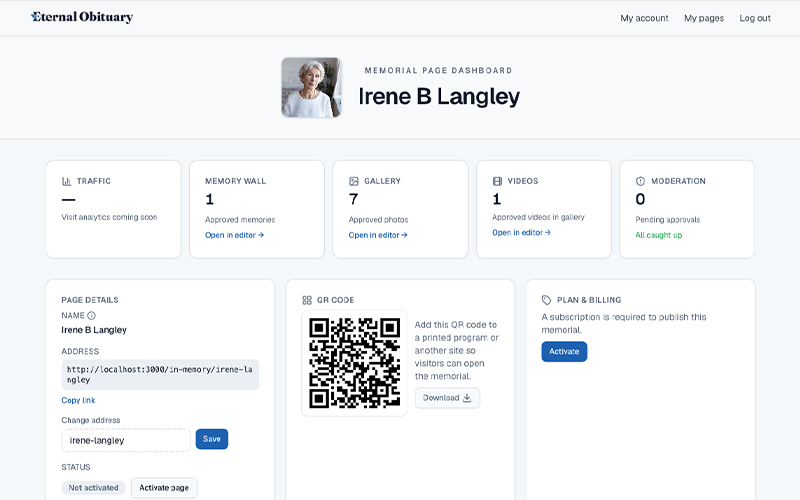Click the info icon beside NAME
This screenshot has width=800, height=500.
click(x=91, y=316)
